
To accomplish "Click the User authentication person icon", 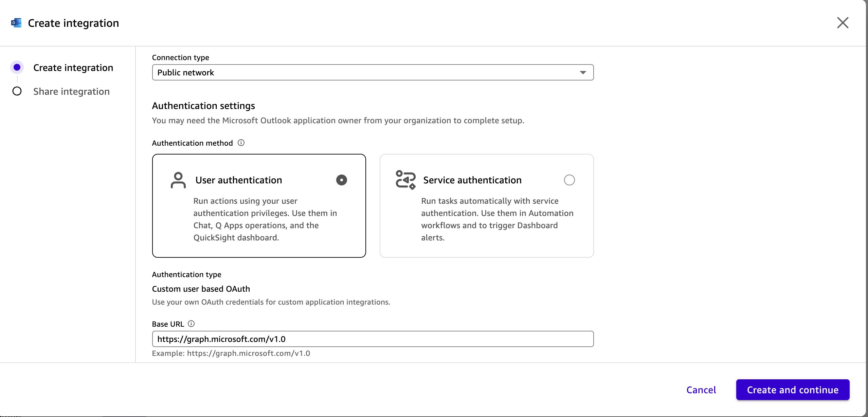I will tap(178, 180).
